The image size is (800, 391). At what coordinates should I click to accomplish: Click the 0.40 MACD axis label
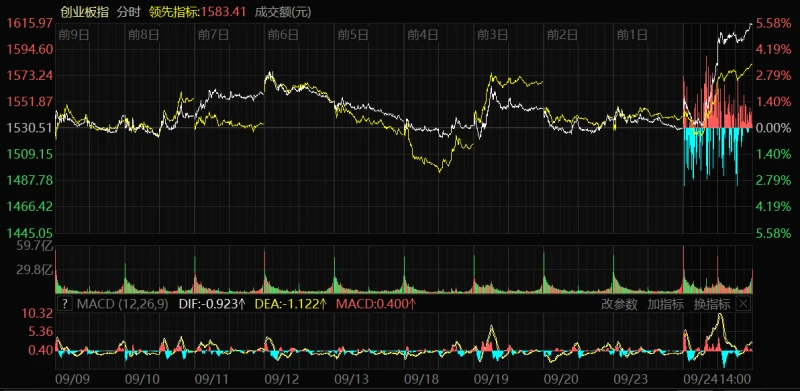point(42,350)
